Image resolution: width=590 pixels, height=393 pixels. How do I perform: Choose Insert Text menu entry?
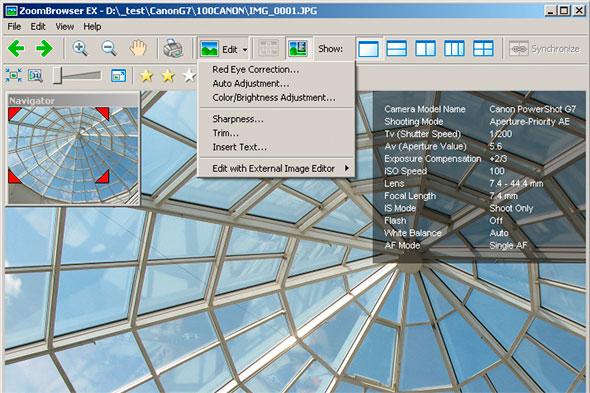point(276,147)
